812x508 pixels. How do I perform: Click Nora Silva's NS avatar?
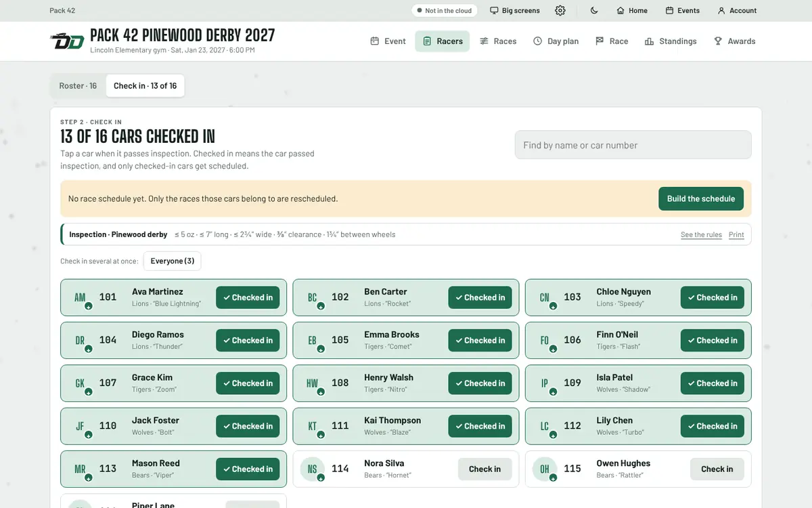click(x=312, y=469)
